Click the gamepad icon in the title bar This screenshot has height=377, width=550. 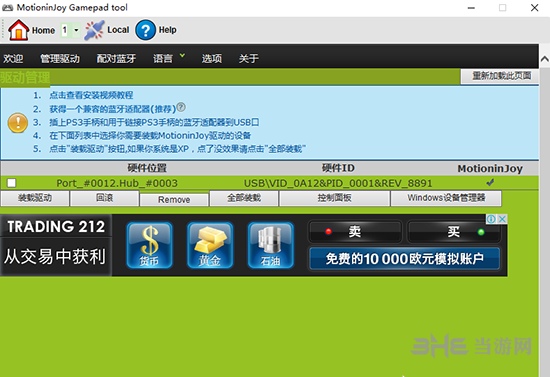(8, 7)
